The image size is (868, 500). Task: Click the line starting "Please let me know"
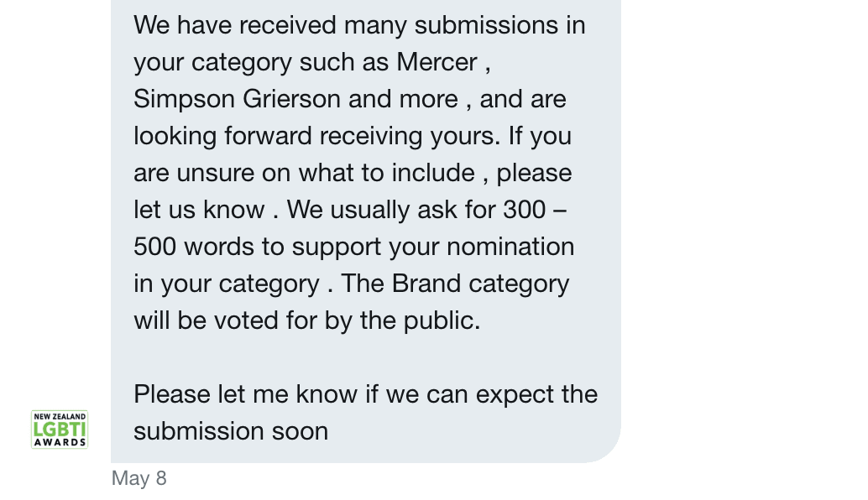(365, 394)
